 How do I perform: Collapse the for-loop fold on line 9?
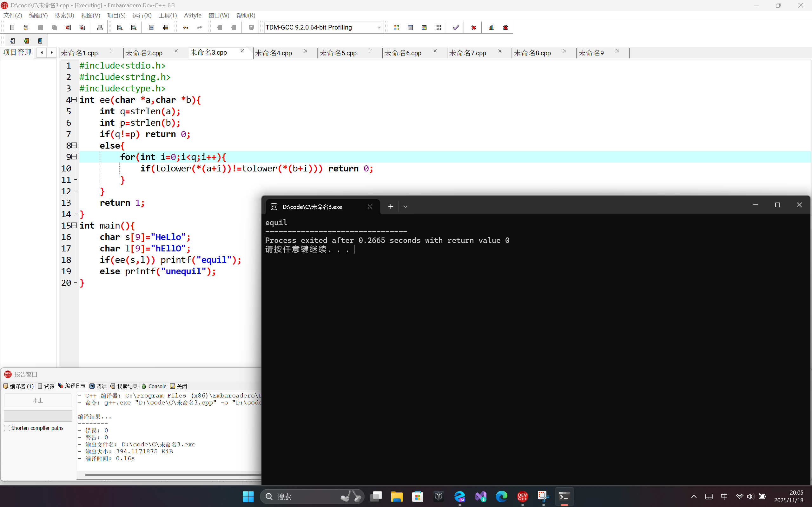(x=74, y=157)
